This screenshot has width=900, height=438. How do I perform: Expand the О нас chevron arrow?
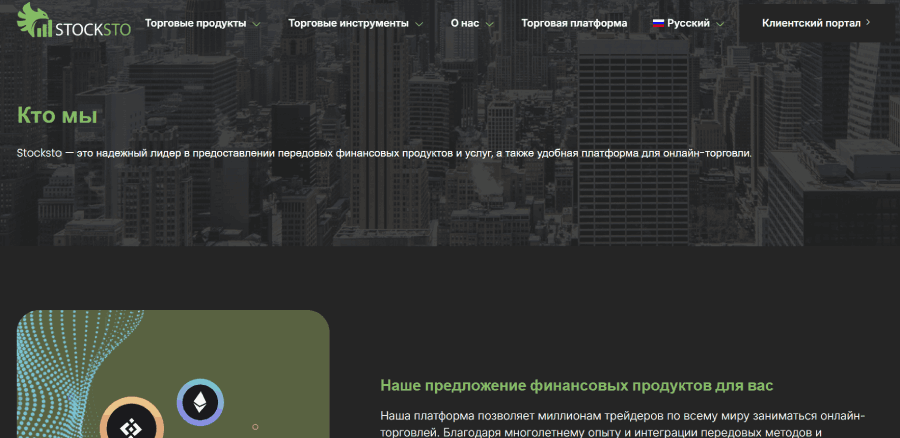tap(489, 24)
